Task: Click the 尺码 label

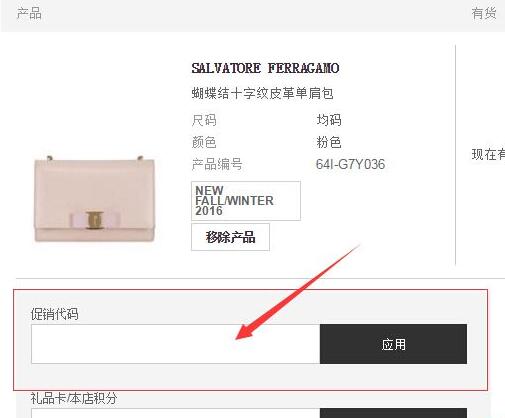Action: 204,120
